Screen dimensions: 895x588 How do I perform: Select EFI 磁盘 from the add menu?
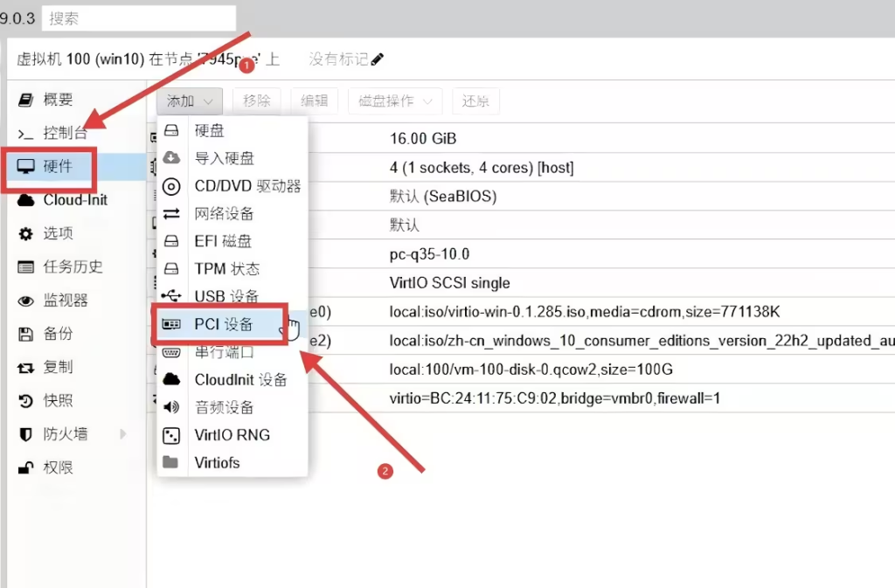[x=223, y=241]
